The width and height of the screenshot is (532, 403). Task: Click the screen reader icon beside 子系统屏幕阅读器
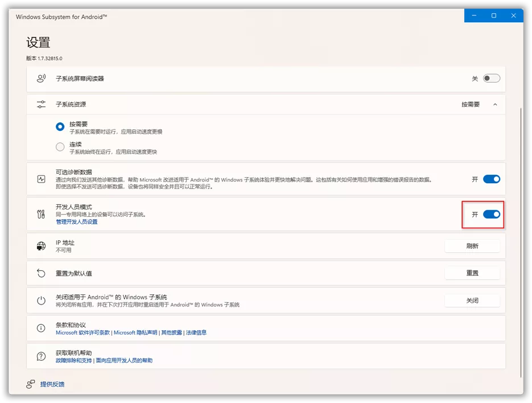41,79
